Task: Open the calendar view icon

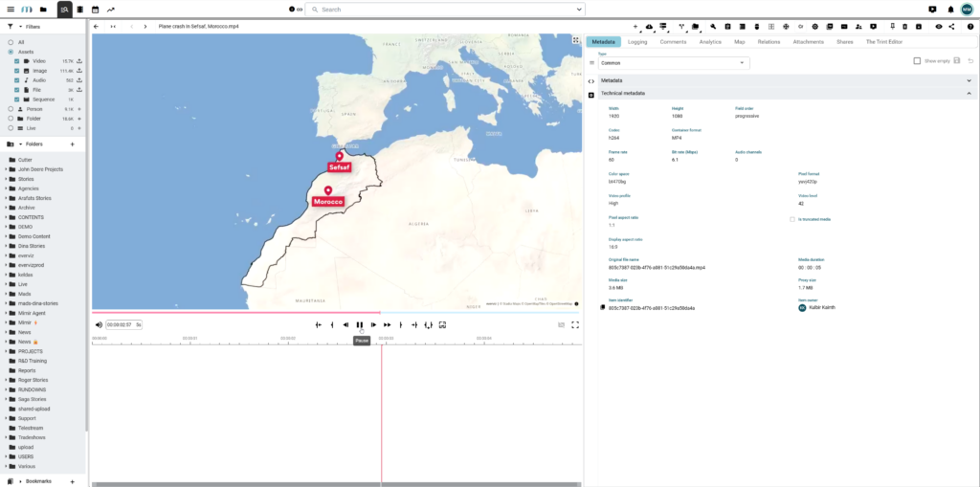Action: tap(95, 10)
